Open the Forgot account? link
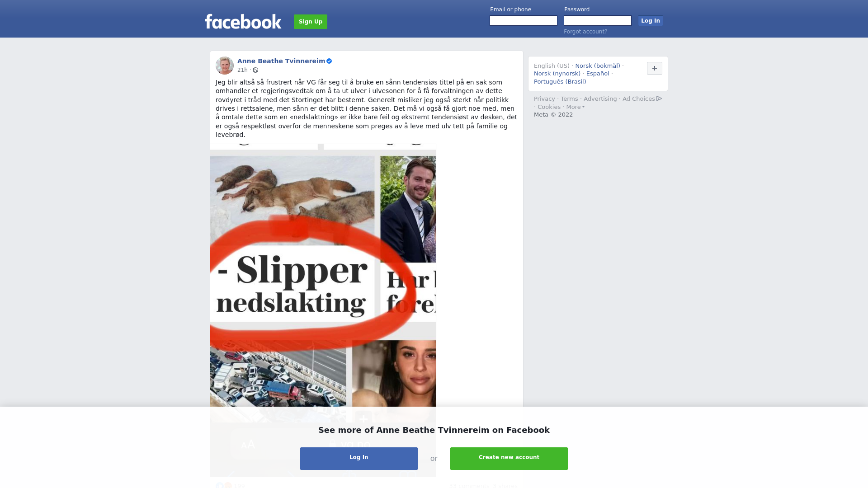The height and width of the screenshot is (488, 868). (x=585, y=32)
